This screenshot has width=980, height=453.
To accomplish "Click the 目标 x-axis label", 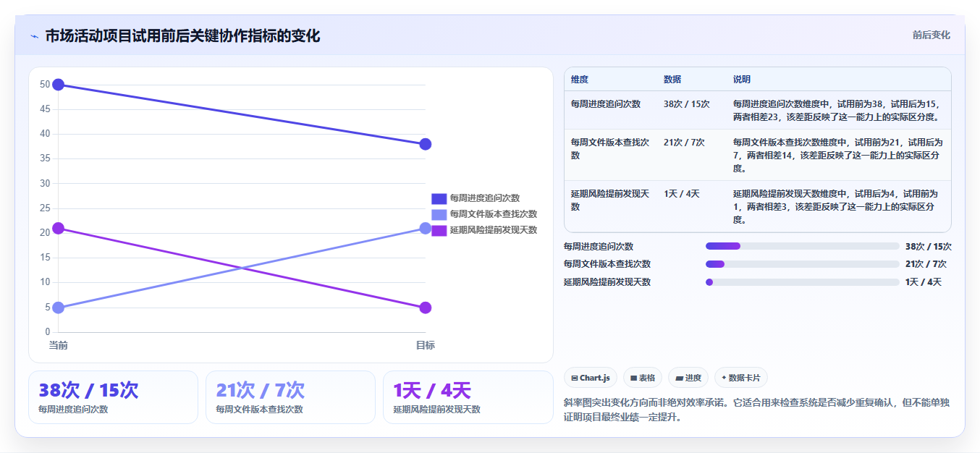I will [425, 345].
